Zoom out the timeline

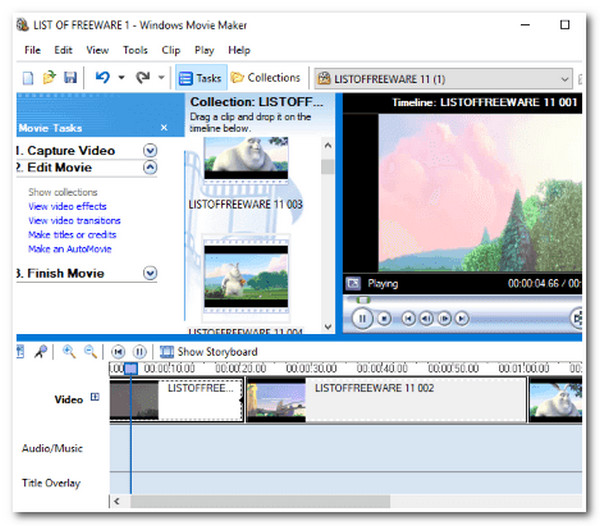(x=90, y=351)
